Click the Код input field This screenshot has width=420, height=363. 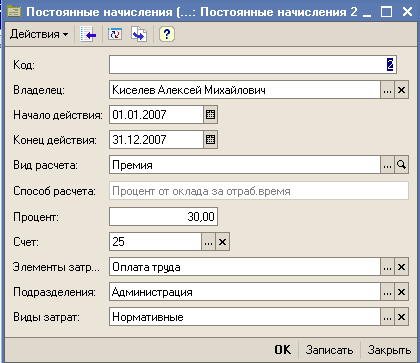[253, 65]
